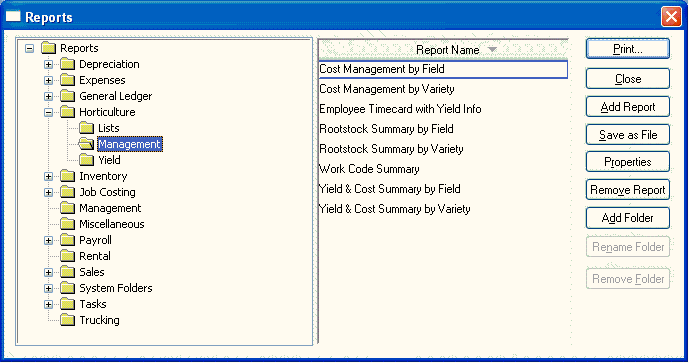Viewport: 689px width, 363px height.
Task: Collapse the root Reports tree node
Action: [x=29, y=48]
